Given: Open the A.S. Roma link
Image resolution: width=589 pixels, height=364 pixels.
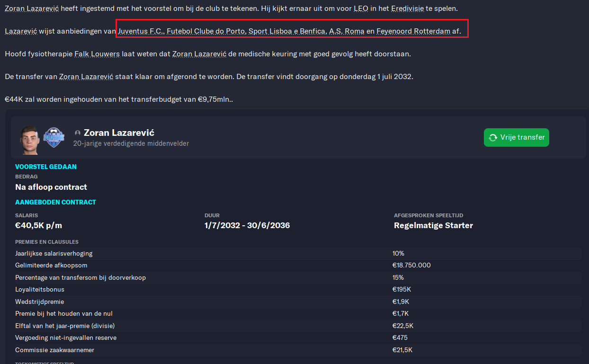Looking at the screenshot, I should pyautogui.click(x=347, y=31).
